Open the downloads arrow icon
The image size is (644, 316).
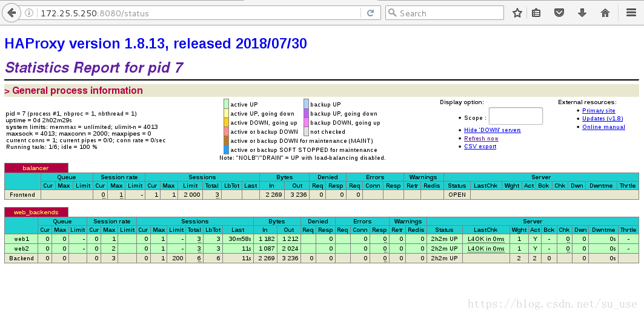pyautogui.click(x=582, y=13)
